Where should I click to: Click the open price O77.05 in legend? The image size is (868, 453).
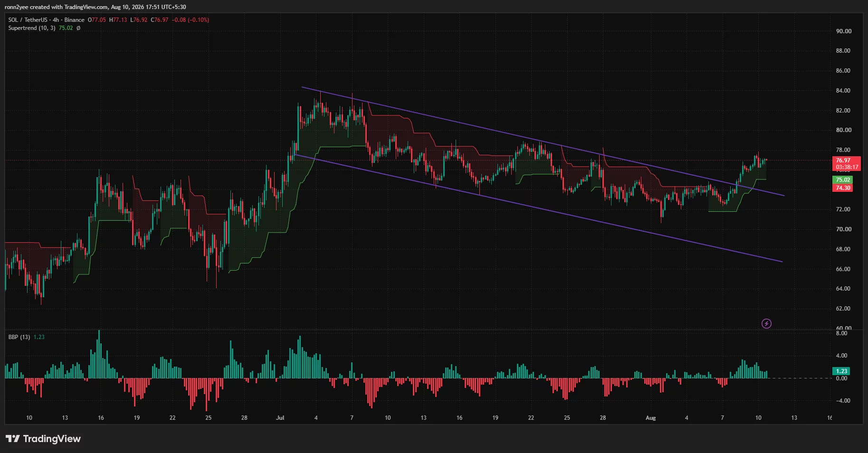coord(97,20)
